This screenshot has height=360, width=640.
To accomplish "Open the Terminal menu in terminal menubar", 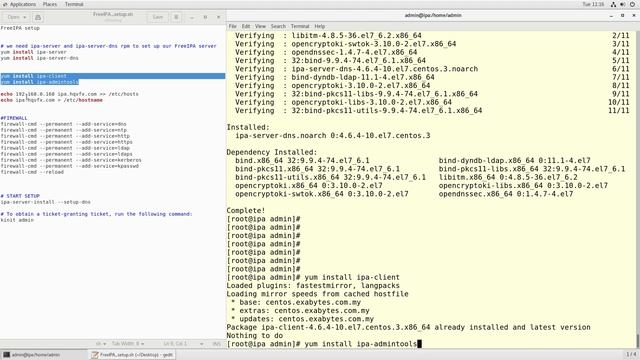I will (x=300, y=26).
